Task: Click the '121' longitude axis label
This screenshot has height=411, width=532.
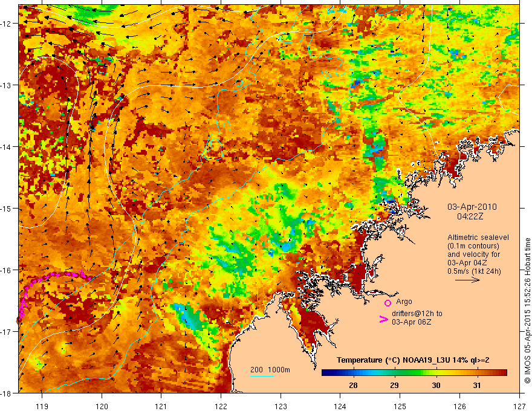Action: coord(161,406)
